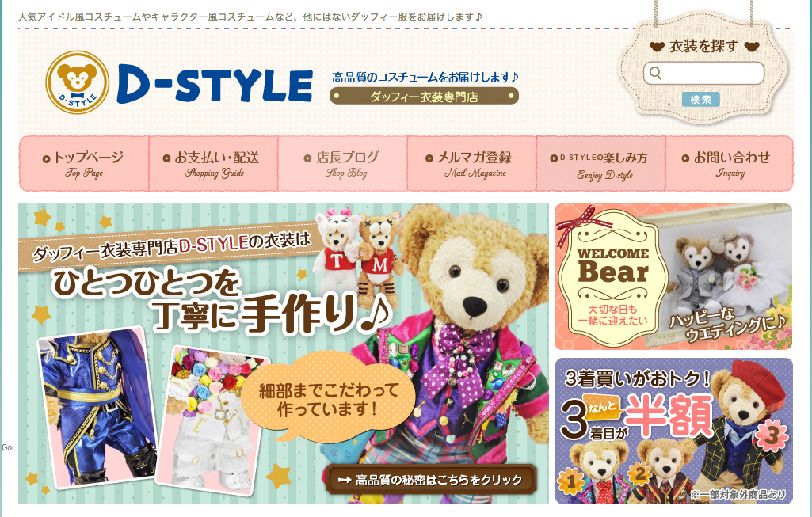Select the メルマガ登録 Mail Magazine tab
This screenshot has width=812, height=517.
tap(471, 164)
